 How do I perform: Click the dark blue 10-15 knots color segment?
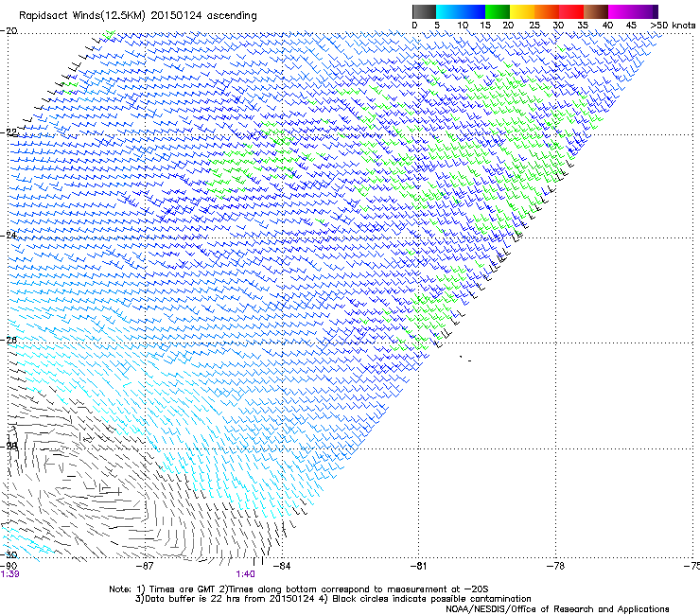coord(472,11)
